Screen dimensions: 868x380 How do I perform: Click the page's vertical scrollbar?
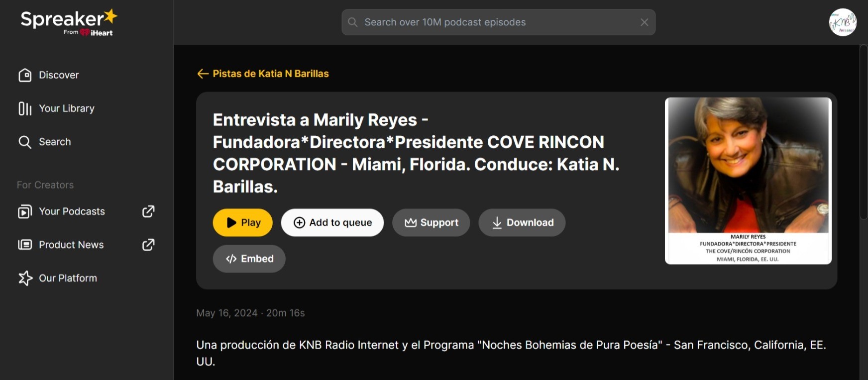(864, 133)
